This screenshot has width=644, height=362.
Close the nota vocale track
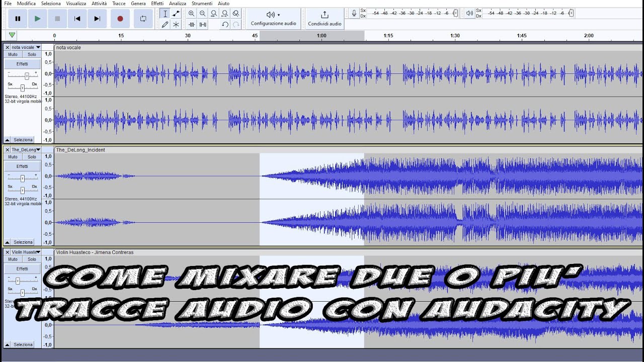pyautogui.click(x=7, y=47)
